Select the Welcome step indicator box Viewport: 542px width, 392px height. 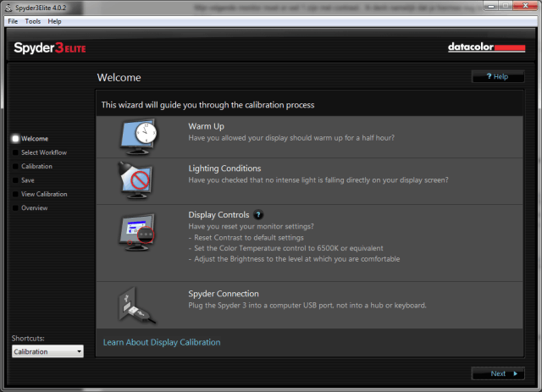(x=15, y=139)
